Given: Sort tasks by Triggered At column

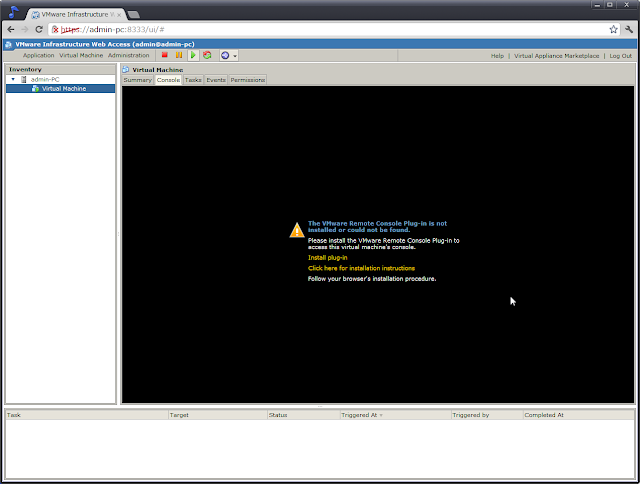Looking at the screenshot, I should click(396, 415).
